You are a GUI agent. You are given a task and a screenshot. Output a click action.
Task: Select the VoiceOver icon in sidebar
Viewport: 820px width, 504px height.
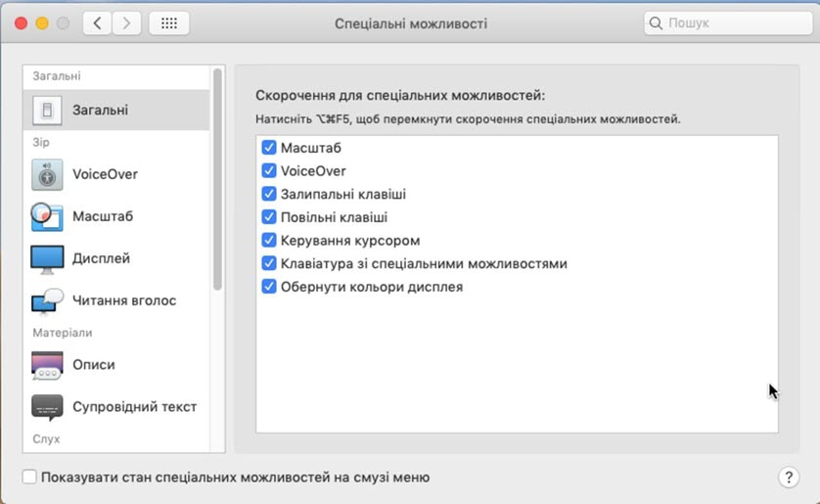tap(47, 174)
